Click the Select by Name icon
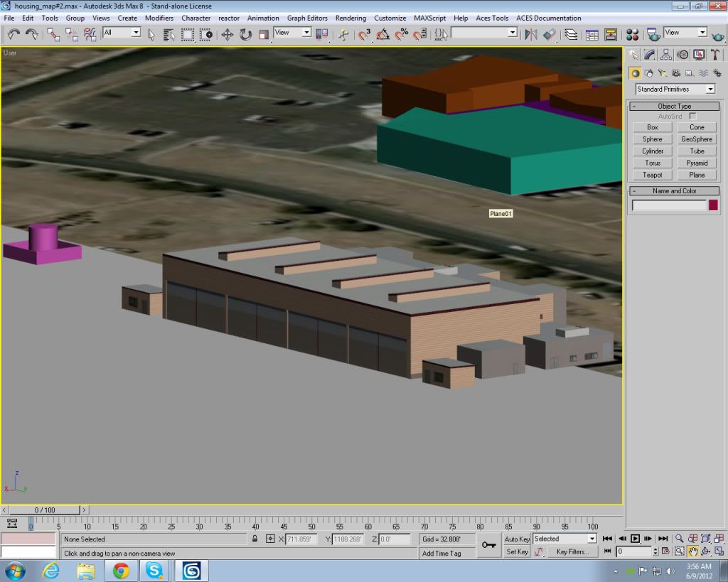Viewport: 728px width, 582px height. (x=168, y=33)
